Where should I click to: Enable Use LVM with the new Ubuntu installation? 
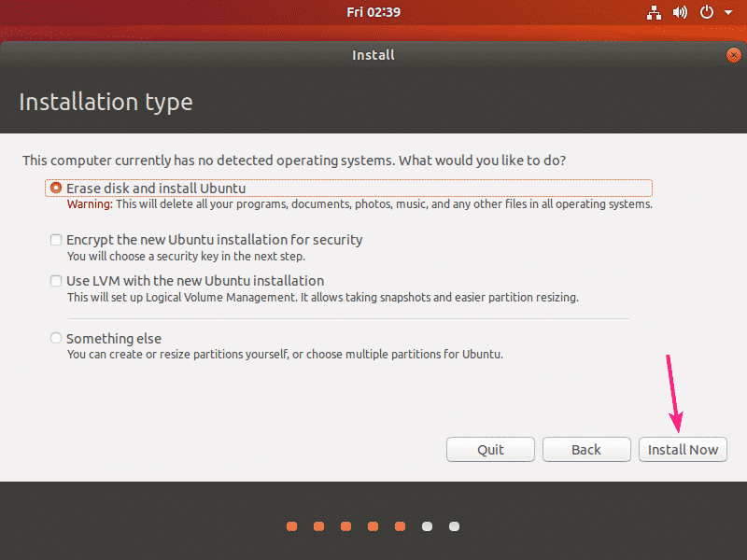pos(55,280)
